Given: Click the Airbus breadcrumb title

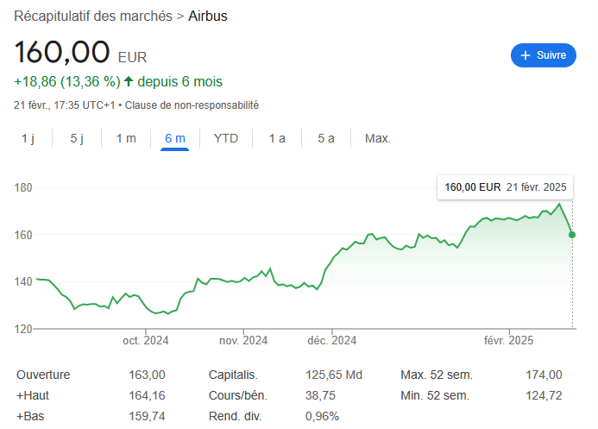Looking at the screenshot, I should click(x=208, y=16).
